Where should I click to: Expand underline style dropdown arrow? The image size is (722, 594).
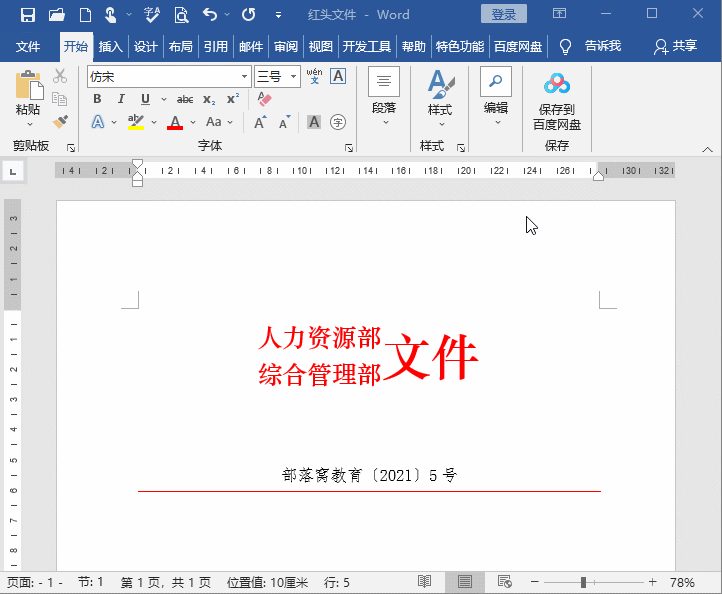coord(164,99)
